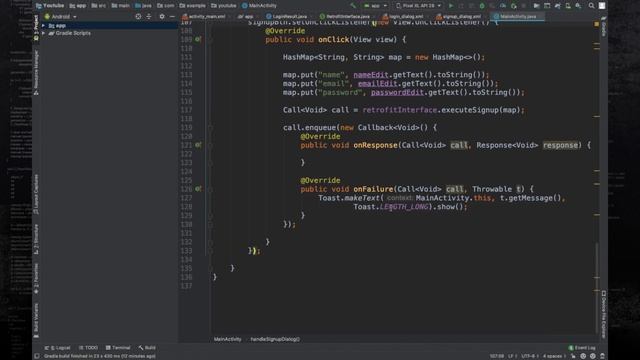
Task: Switch to the LoginResult.java tab
Action: (x=287, y=17)
